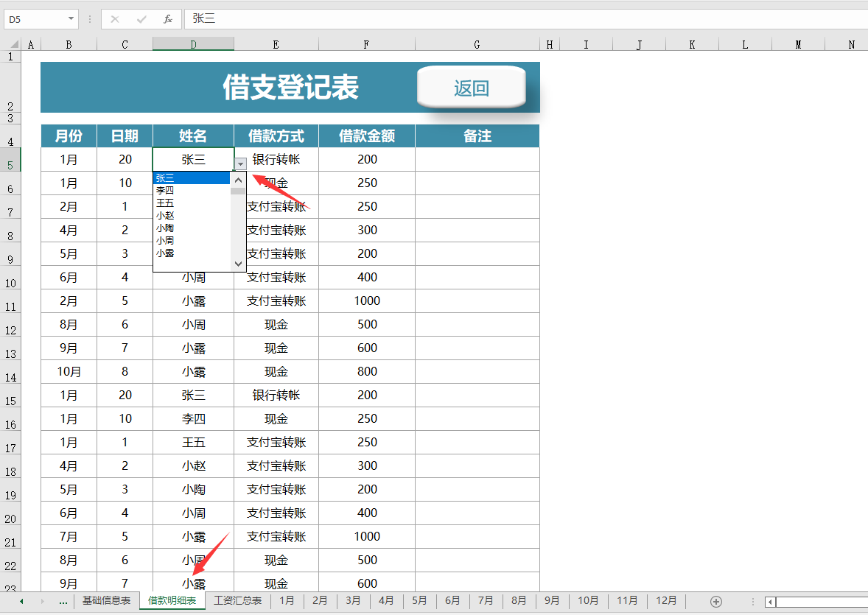
Task: Switch to 借款明细表 sheet tab
Action: [172, 601]
